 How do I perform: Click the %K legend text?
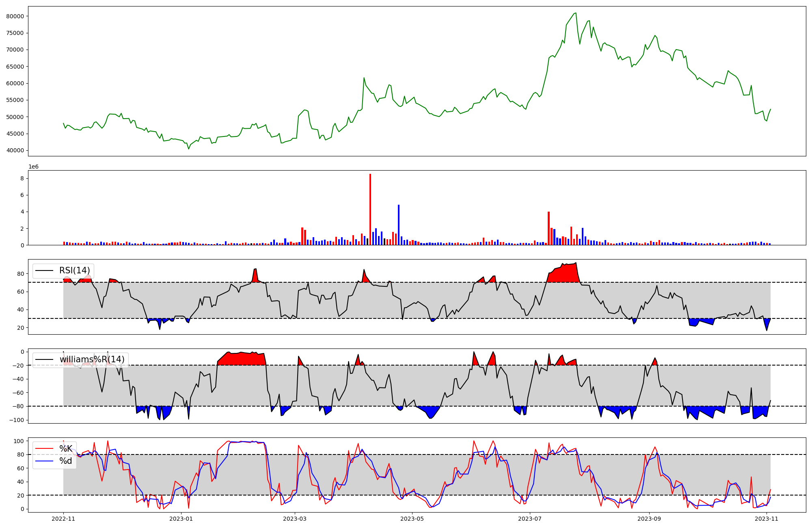point(66,448)
